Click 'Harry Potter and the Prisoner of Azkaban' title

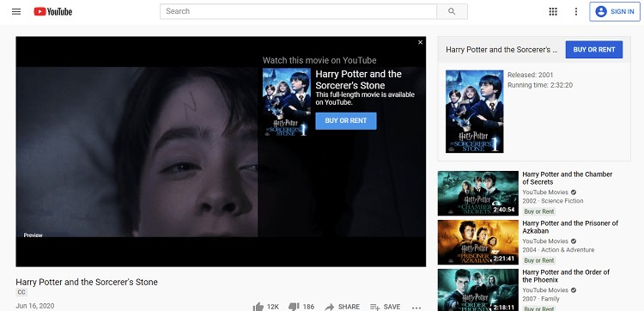(570, 227)
